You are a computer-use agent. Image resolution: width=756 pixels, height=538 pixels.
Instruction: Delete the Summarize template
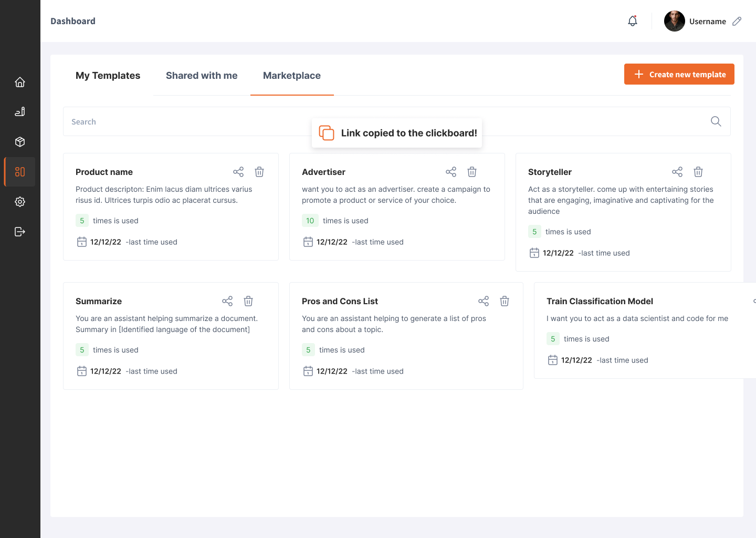pos(248,301)
